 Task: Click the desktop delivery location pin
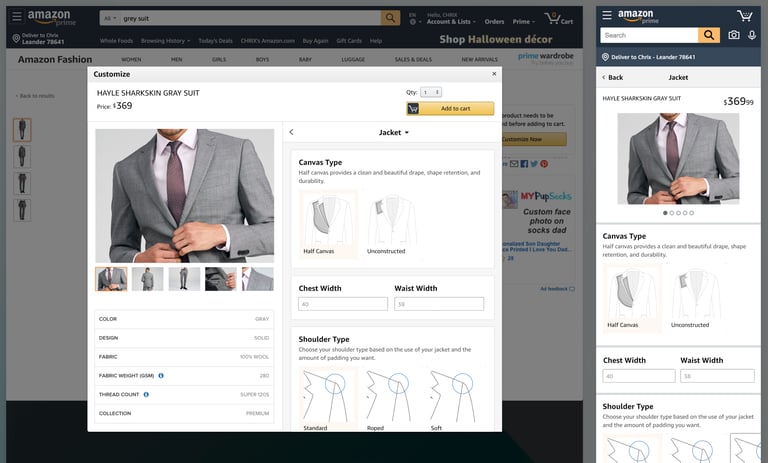[16, 38]
